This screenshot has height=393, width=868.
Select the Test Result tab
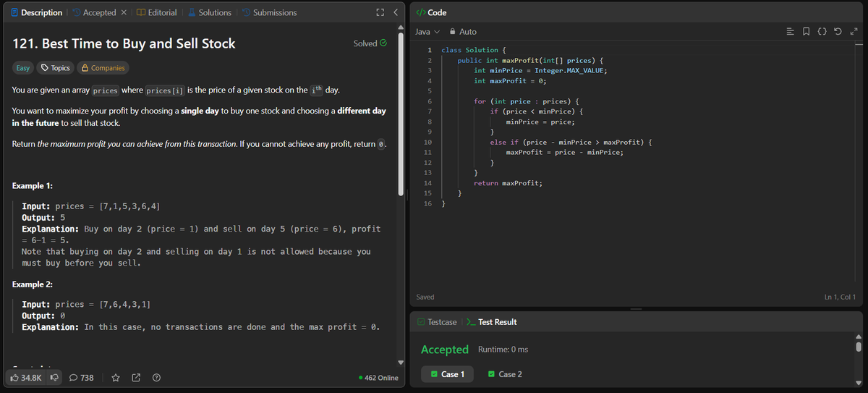click(x=491, y=322)
